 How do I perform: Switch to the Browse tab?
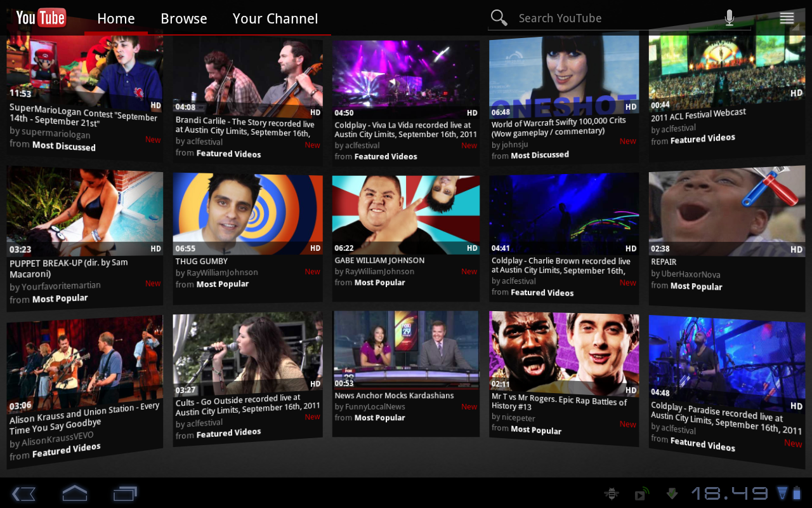click(184, 19)
